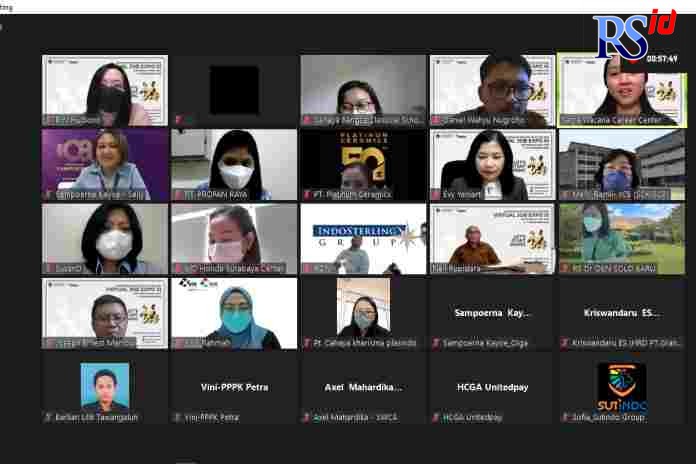This screenshot has height=464, width=696.
Task: Click the RS id logo in top corner
Action: (x=634, y=35)
